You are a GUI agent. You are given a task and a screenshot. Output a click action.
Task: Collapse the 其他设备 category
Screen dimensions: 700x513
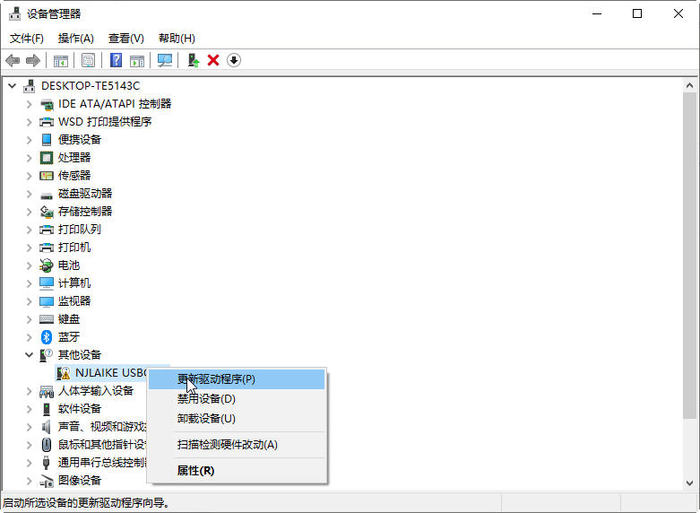tap(29, 355)
